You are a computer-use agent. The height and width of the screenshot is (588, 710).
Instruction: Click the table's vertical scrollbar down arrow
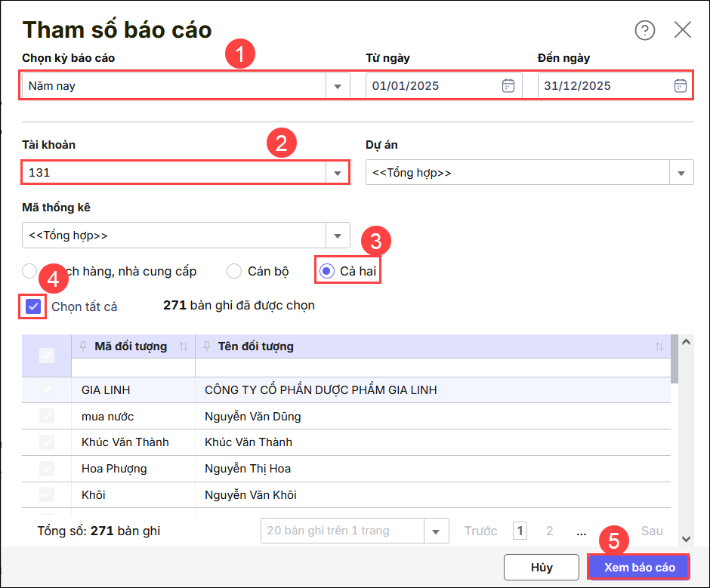tap(686, 538)
